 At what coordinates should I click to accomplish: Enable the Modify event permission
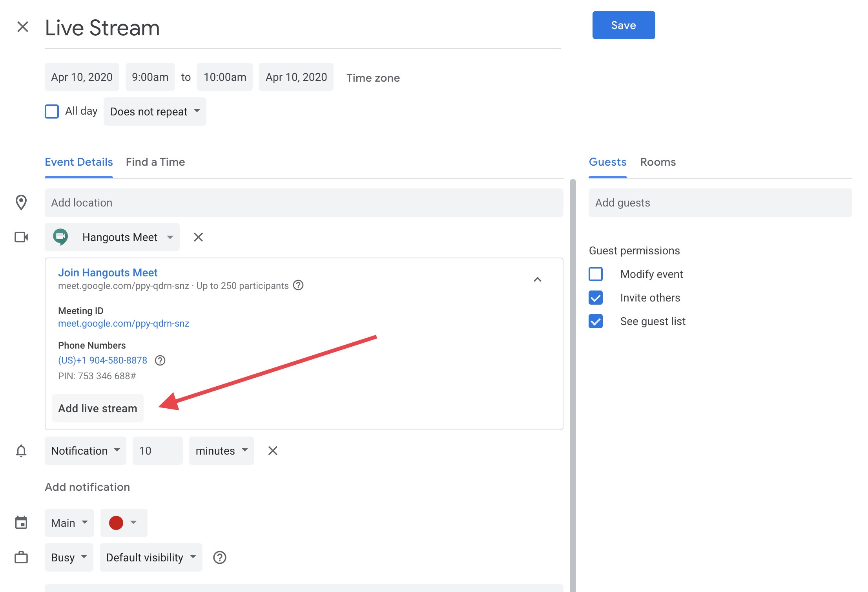(597, 273)
